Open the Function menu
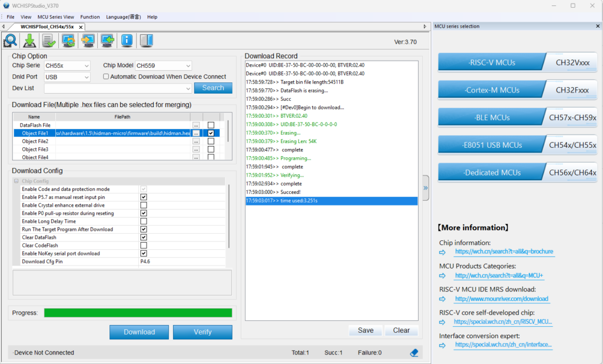 click(x=90, y=17)
